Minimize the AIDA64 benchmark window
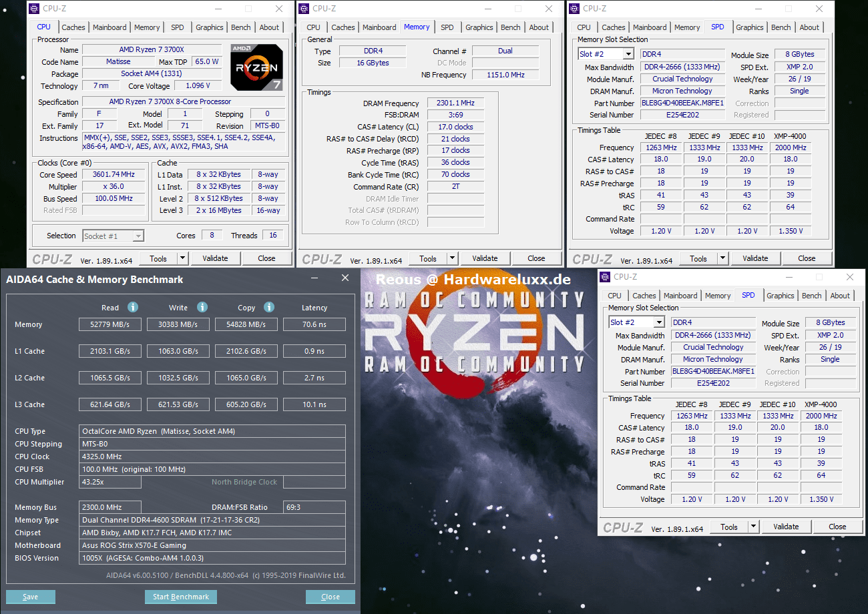This screenshot has width=868, height=614. [x=314, y=278]
